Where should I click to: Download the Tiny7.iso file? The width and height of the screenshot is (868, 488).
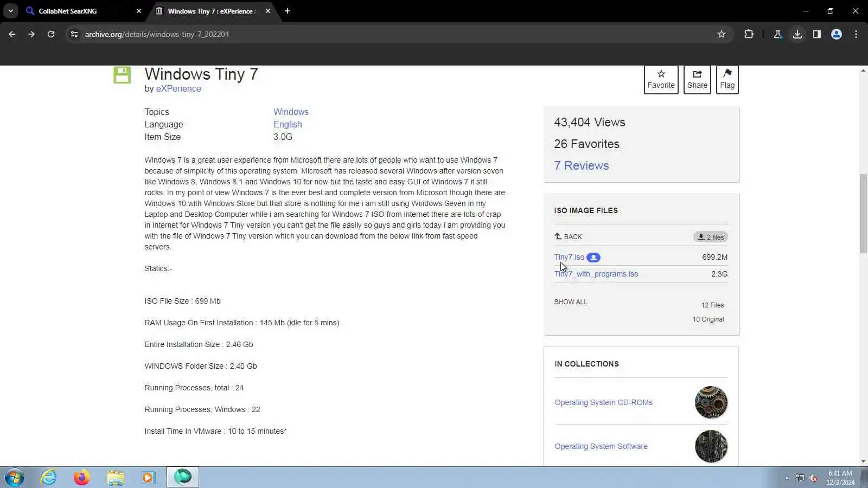(x=569, y=257)
